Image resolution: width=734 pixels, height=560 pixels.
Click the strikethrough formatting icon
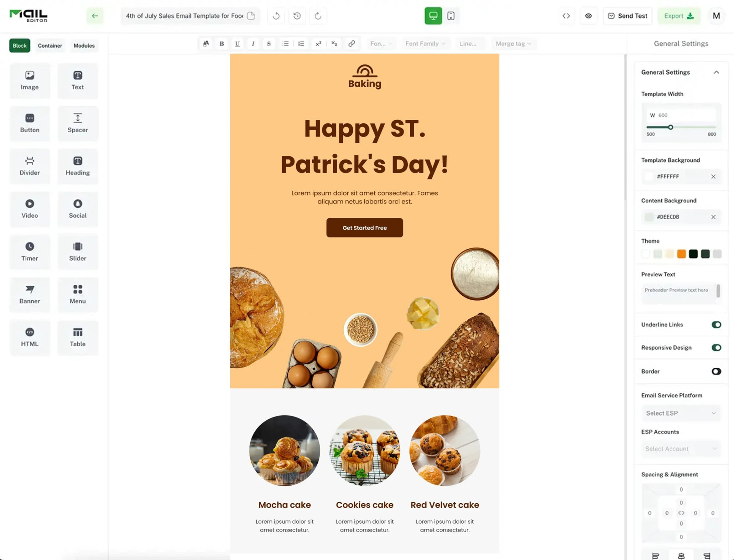[269, 44]
